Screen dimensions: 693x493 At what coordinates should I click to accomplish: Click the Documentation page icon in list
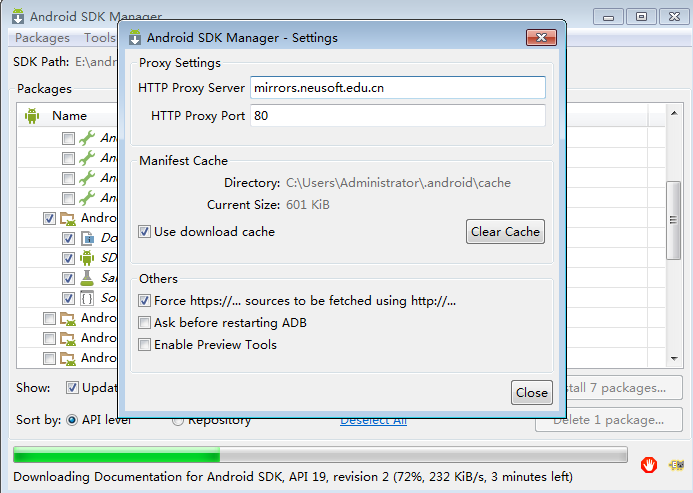coord(88,238)
